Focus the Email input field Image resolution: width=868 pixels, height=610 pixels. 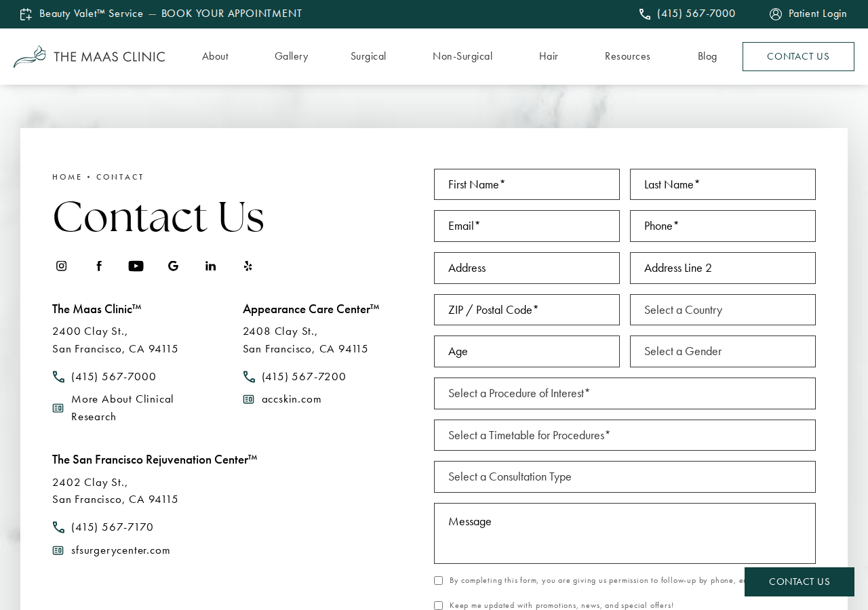527,226
